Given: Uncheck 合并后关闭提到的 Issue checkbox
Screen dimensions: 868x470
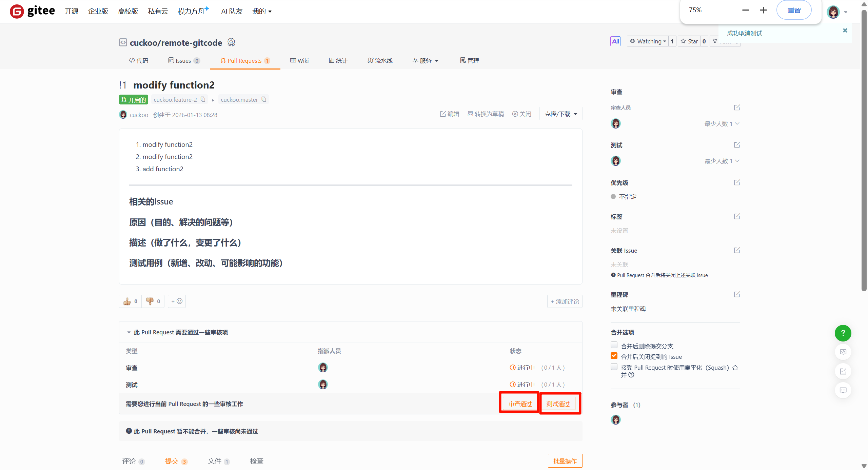Looking at the screenshot, I should [x=614, y=356].
